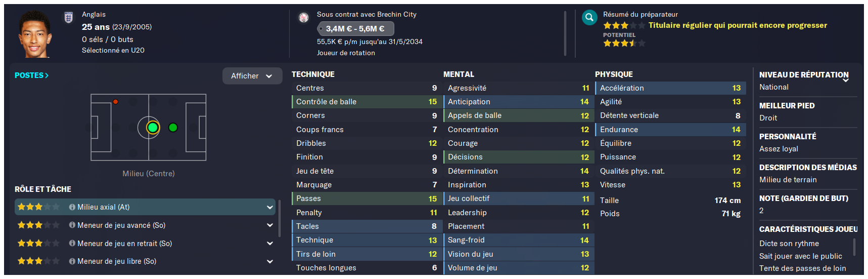
Task: Click the potential star rating
Action: pyautogui.click(x=624, y=44)
